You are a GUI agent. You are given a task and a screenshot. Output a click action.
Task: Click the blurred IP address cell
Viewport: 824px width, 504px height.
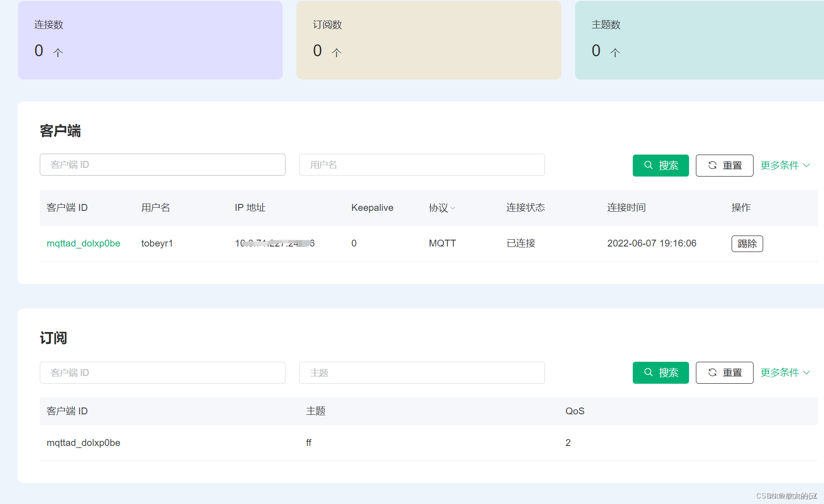275,243
